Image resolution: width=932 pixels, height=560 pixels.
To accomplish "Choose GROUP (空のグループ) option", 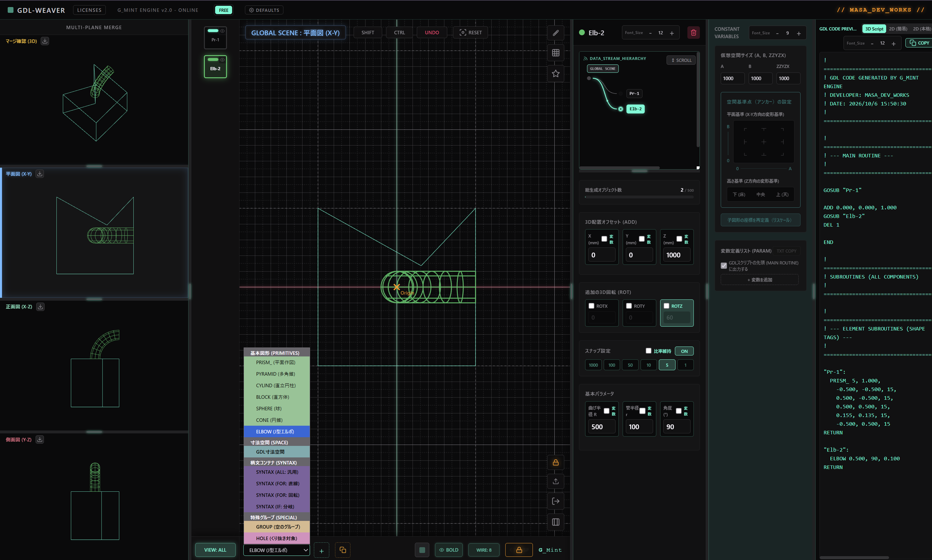I will [x=277, y=527].
